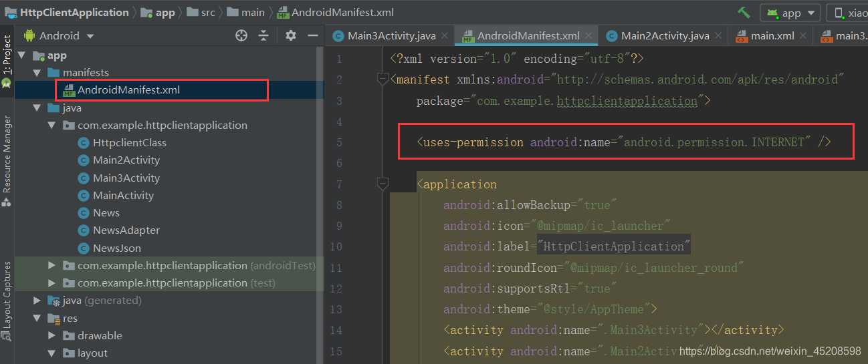The height and width of the screenshot is (364, 868).
Task: Expand the (test) package node
Action: coord(52,283)
